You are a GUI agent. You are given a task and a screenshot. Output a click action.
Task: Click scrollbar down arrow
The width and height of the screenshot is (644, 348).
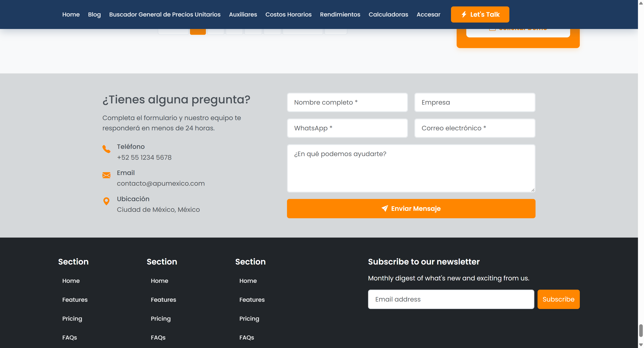coord(641,345)
